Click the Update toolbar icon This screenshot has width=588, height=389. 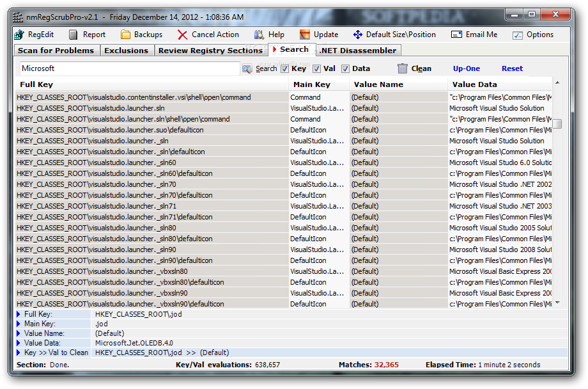pos(304,35)
